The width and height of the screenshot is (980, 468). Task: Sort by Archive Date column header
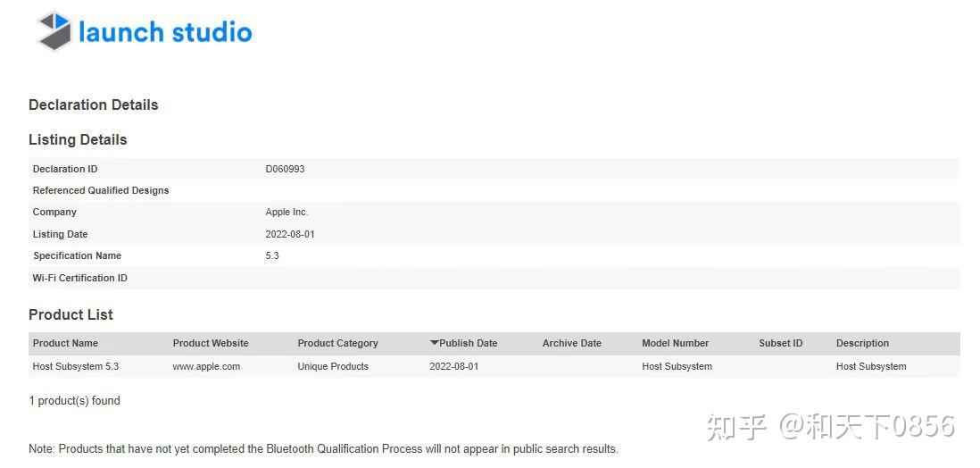[x=571, y=343]
